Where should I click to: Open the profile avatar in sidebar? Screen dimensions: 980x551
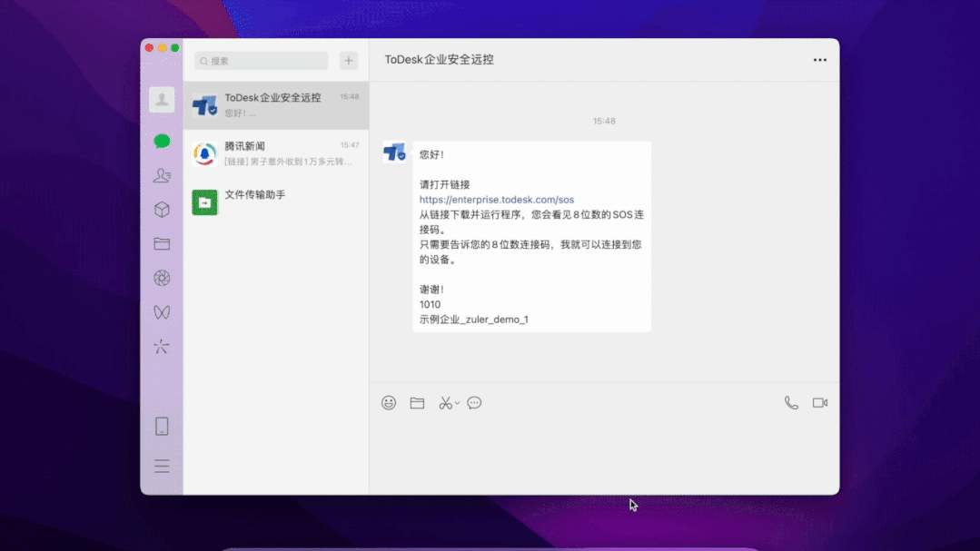point(162,100)
